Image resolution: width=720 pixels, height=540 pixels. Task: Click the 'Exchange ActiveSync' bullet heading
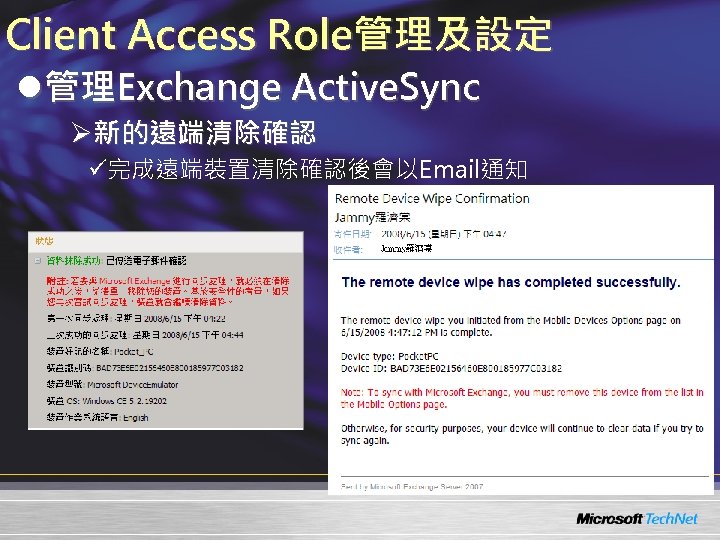pyautogui.click(x=263, y=87)
